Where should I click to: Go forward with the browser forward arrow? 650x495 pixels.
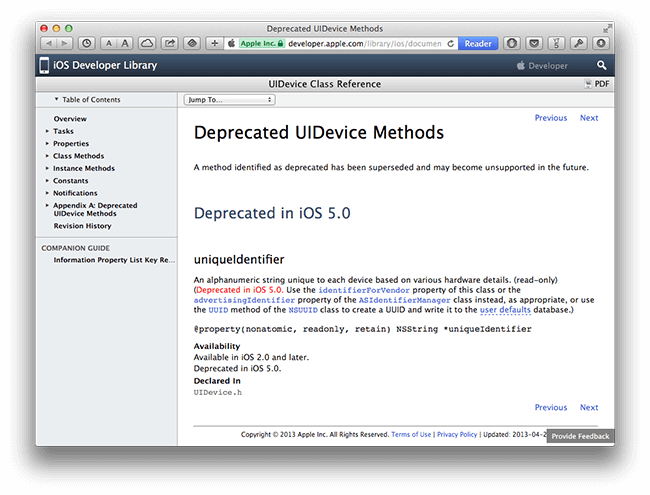coord(64,43)
